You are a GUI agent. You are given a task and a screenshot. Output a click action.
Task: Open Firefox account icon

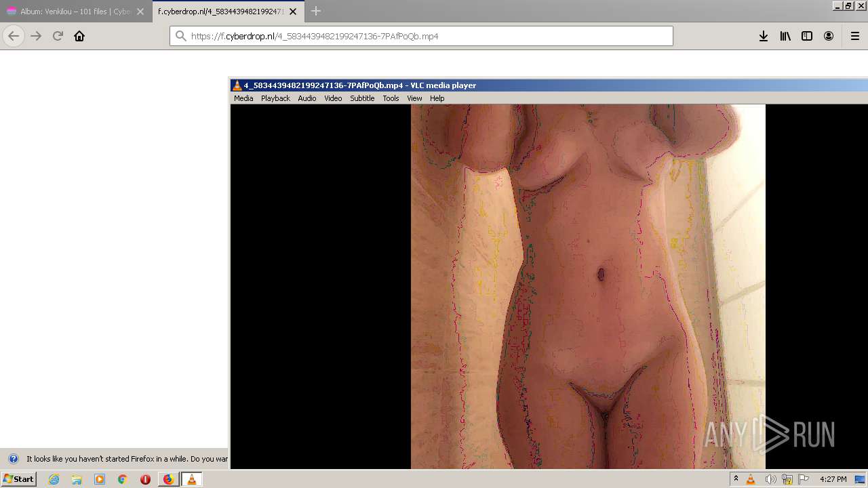click(x=829, y=36)
